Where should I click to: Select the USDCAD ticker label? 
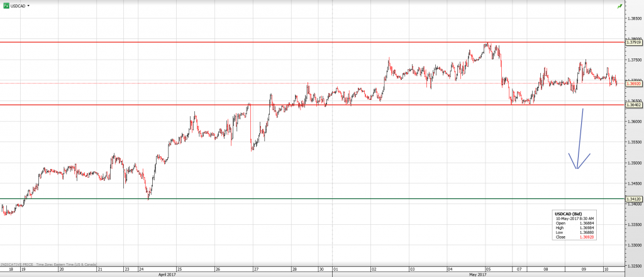[19, 5]
